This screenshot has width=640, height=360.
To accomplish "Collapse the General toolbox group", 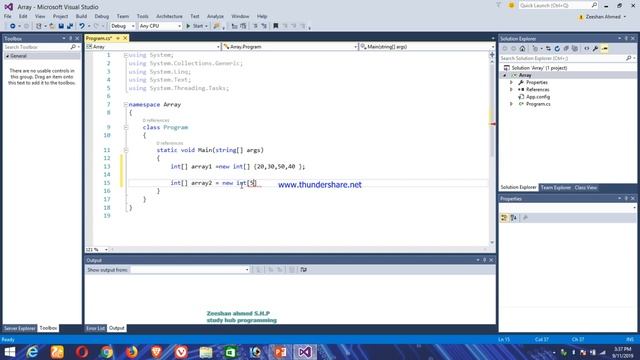I will click(x=7, y=56).
